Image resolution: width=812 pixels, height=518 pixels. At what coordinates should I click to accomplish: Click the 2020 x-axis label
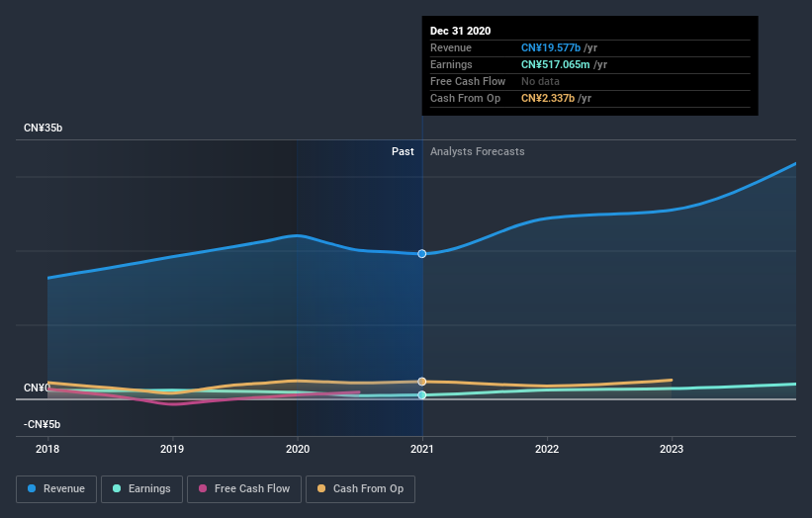coord(298,449)
